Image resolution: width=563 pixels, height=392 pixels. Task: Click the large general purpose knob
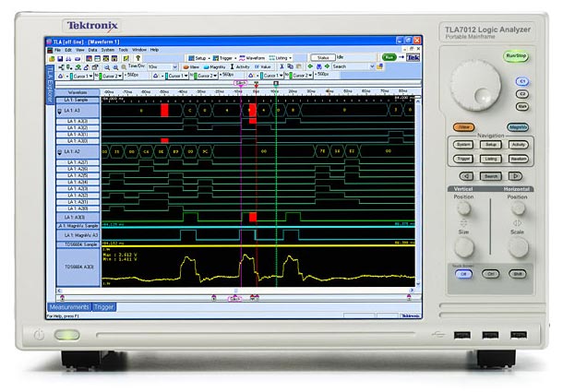coord(475,86)
